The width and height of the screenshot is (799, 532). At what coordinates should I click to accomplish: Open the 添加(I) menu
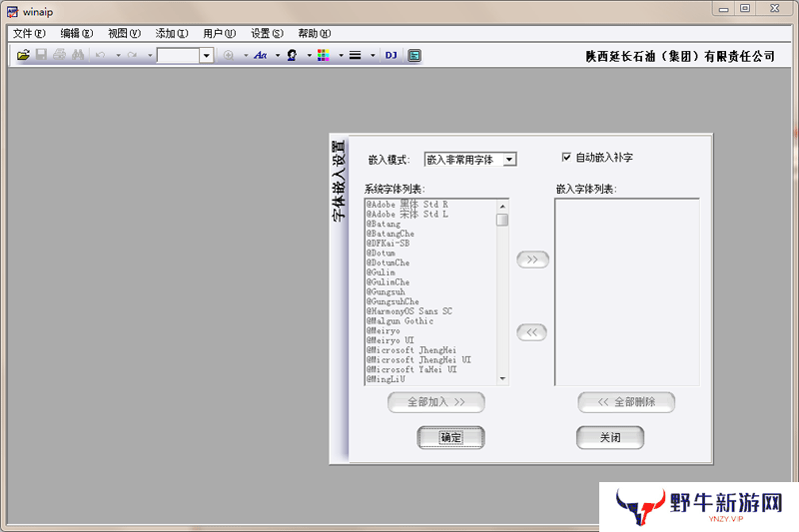[x=172, y=34]
